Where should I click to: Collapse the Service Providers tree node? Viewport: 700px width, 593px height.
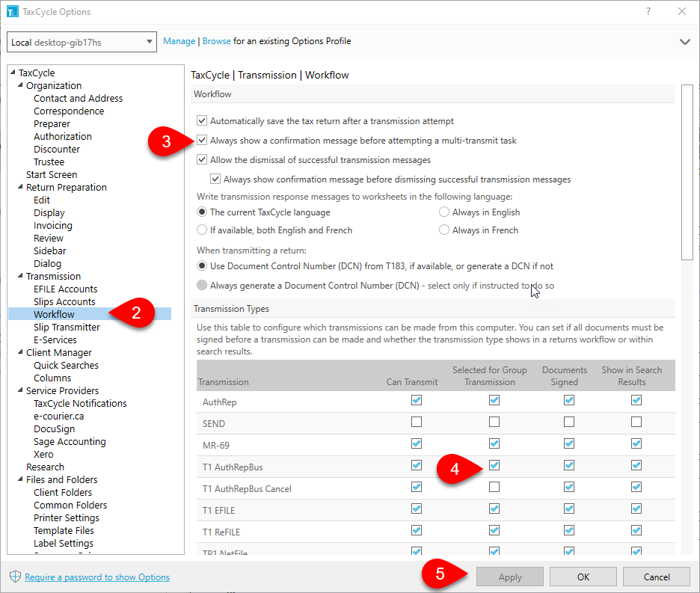click(20, 390)
